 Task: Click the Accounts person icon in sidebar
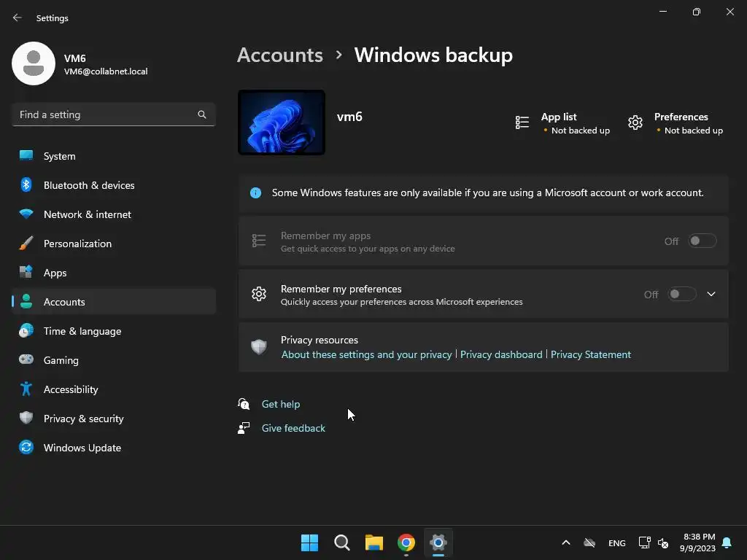coord(26,301)
